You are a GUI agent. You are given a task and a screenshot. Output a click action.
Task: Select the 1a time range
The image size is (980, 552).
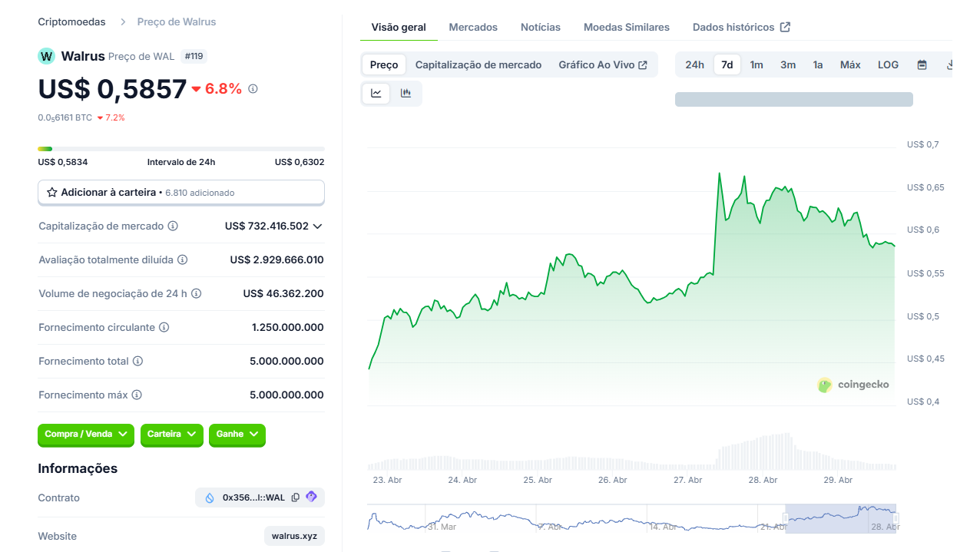click(x=818, y=64)
